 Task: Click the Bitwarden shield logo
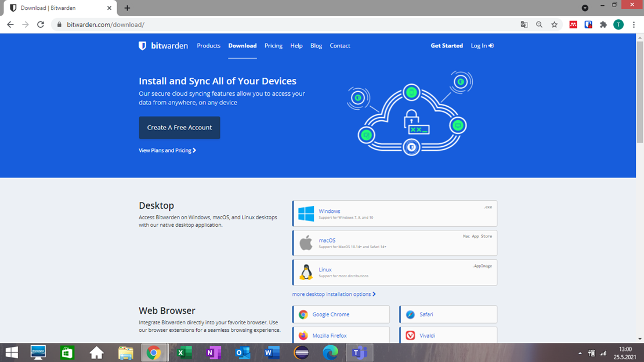[143, 46]
